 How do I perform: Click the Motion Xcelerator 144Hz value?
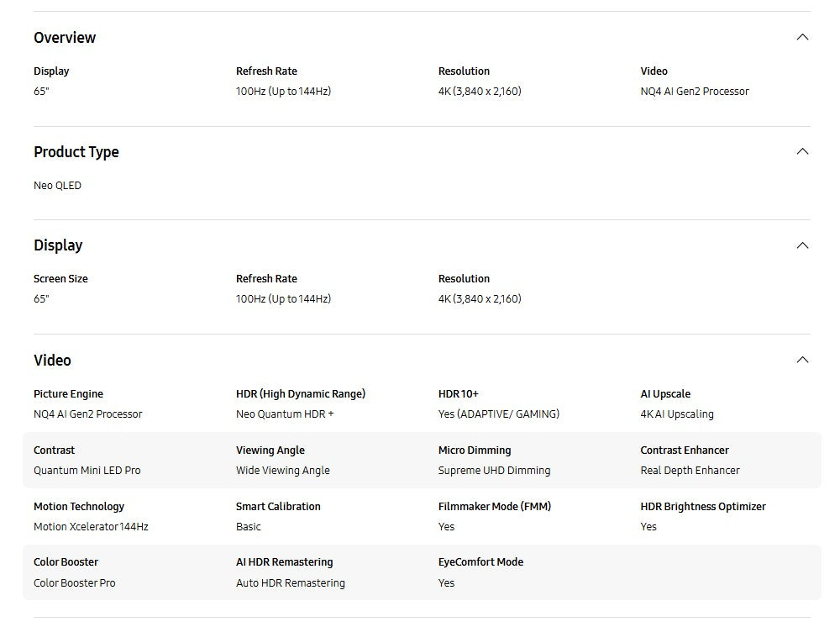coord(91,527)
